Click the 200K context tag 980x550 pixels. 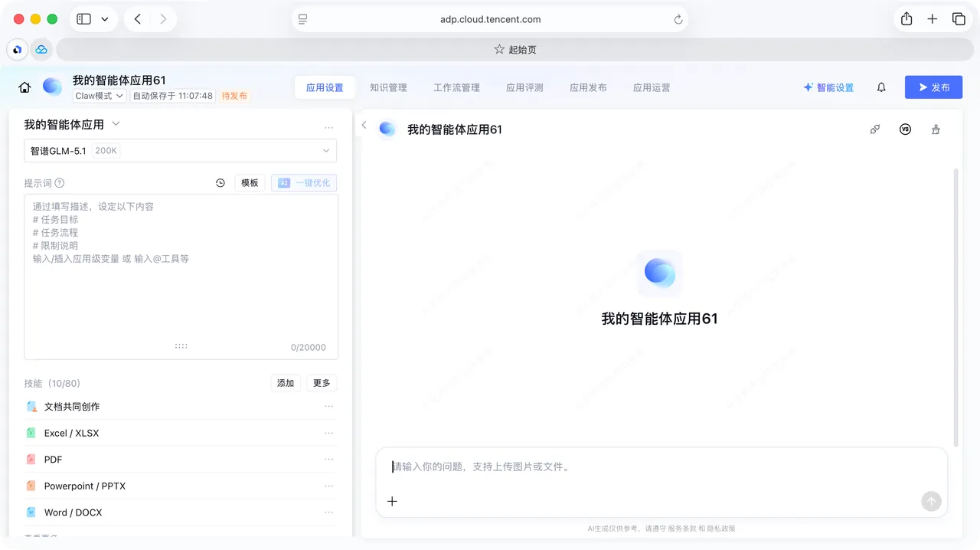(x=106, y=151)
